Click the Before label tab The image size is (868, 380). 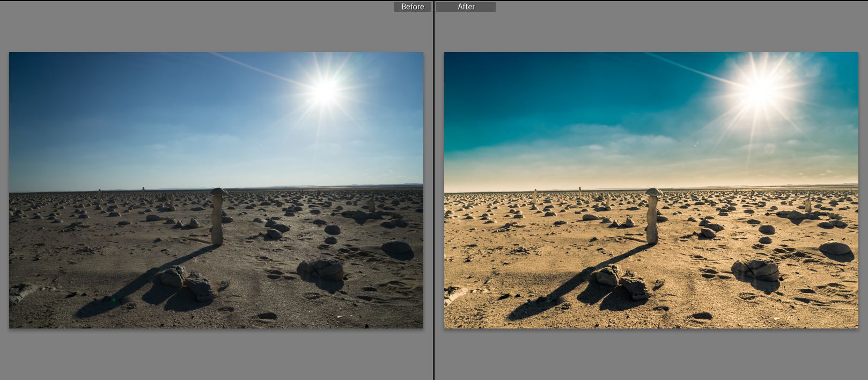pyautogui.click(x=412, y=6)
